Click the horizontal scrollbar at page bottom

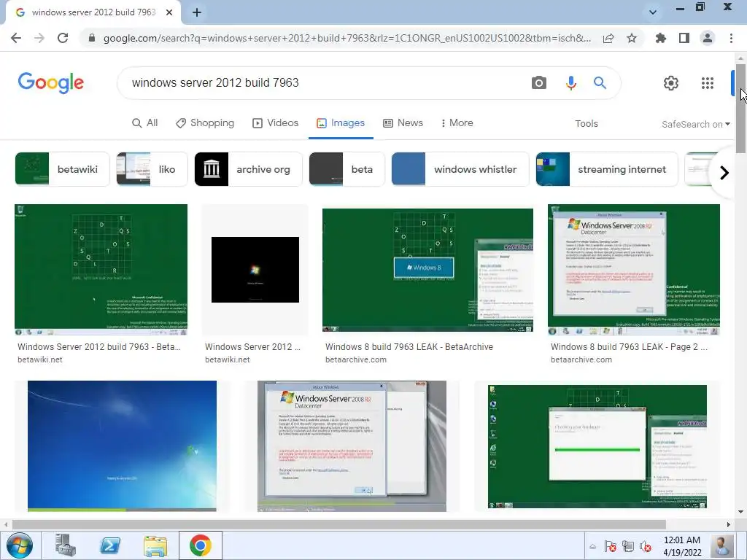(338, 524)
